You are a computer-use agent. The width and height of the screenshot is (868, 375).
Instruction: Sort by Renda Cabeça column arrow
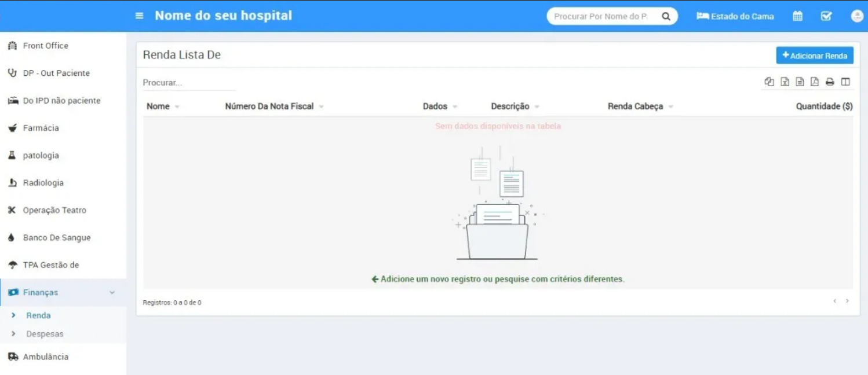(671, 107)
